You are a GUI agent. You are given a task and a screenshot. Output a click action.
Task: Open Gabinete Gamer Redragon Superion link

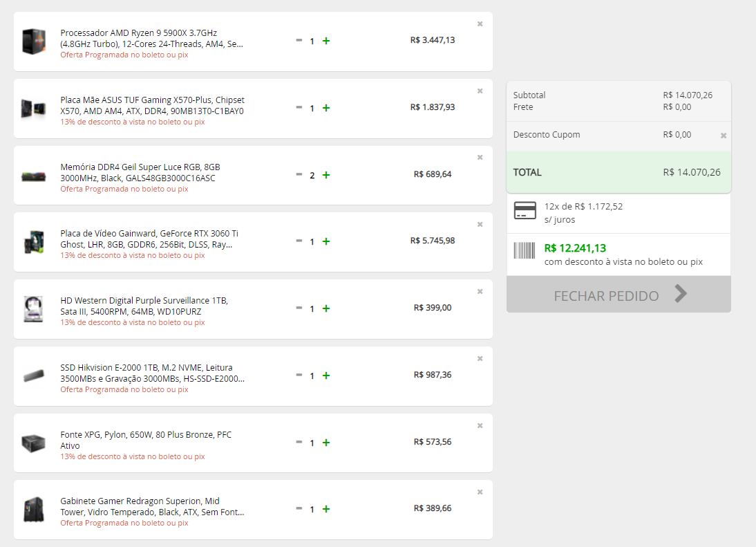tap(152, 506)
